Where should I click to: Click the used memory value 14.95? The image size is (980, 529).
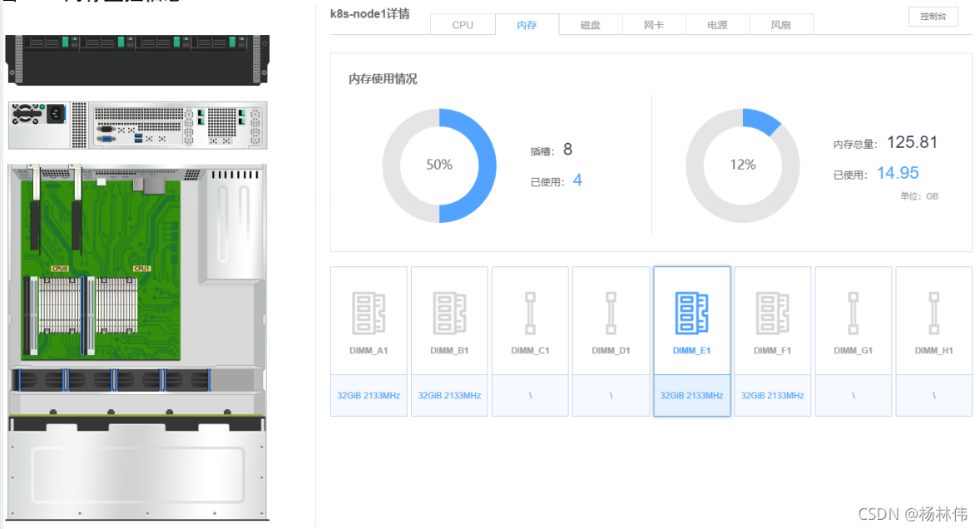(898, 173)
